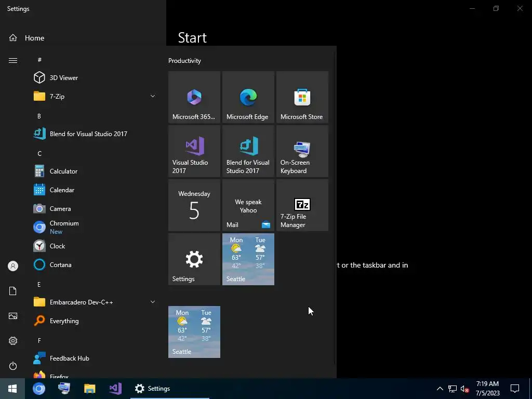Open the Embarcadero Dev-C++ folder entry
Image resolution: width=532 pixels, height=399 pixels.
tap(95, 302)
